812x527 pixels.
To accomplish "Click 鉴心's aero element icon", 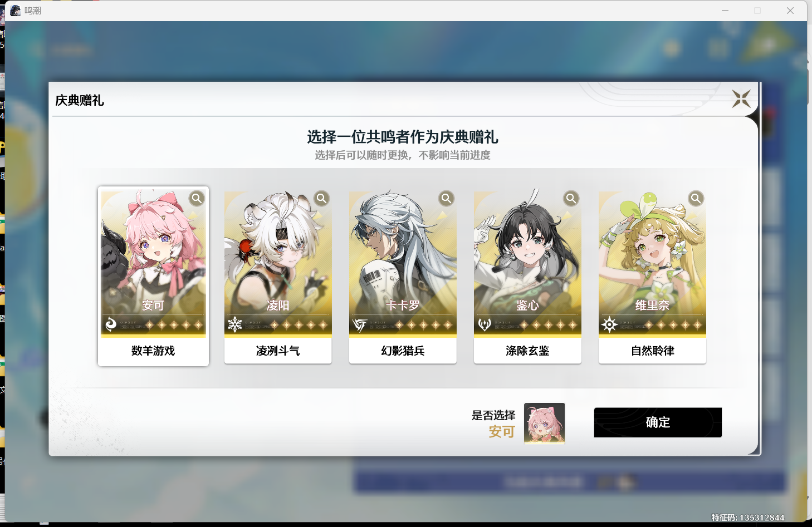I will 485,324.
